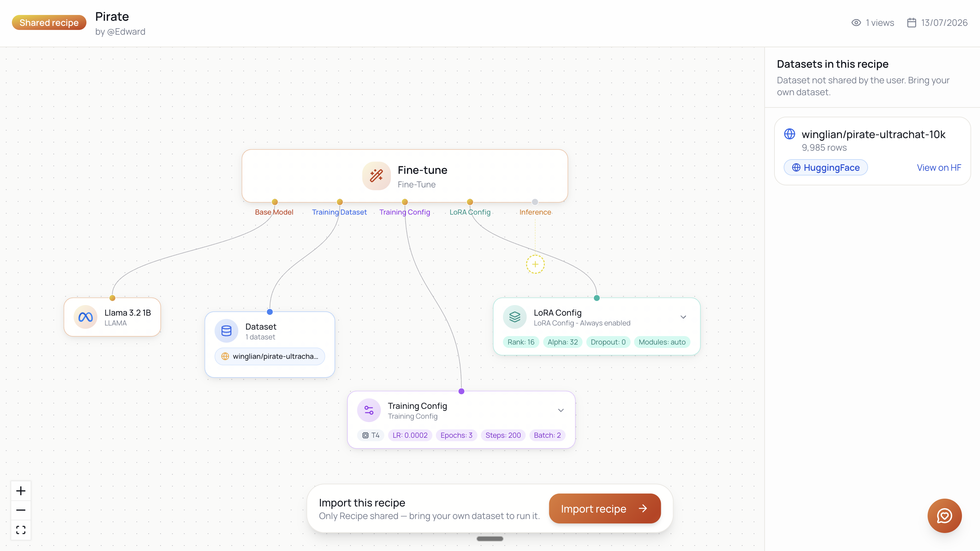This screenshot has height=551, width=980.
Task: Click the winglian/pirate-ultrachat-10k dataset title
Action: click(873, 134)
